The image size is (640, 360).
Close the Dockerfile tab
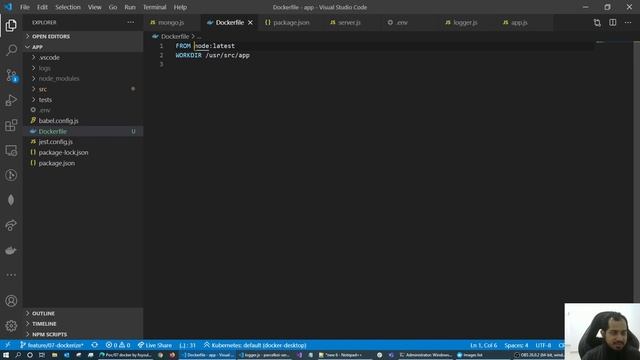tap(250, 22)
